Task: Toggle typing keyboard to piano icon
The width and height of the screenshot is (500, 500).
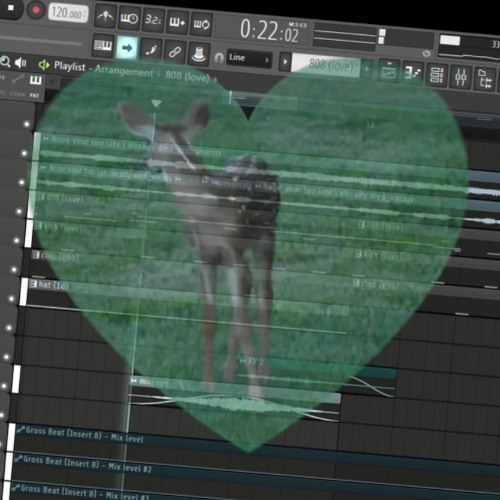Action: tap(102, 45)
